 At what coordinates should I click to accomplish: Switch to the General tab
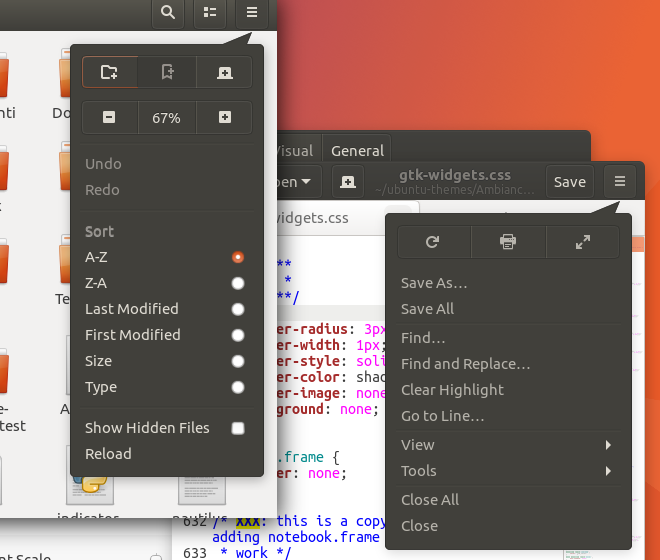click(x=357, y=151)
